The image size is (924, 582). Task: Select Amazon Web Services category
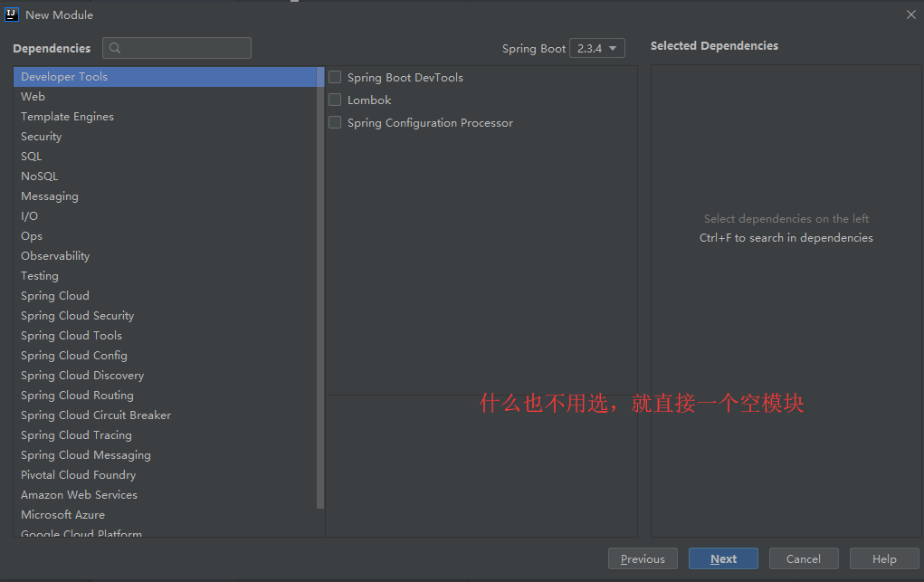[165, 495]
